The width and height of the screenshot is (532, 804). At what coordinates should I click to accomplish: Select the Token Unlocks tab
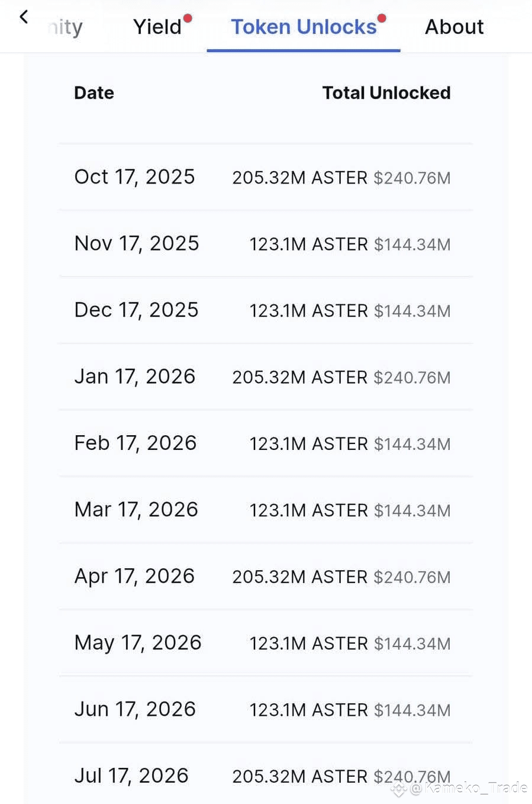[x=304, y=27]
